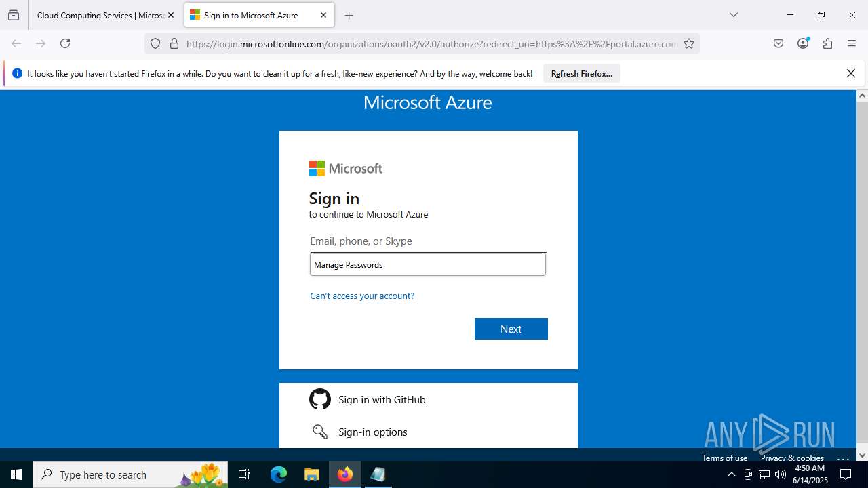Focus the Email, phone, or Skype field
Screen dimensions: 868x488
point(428,241)
